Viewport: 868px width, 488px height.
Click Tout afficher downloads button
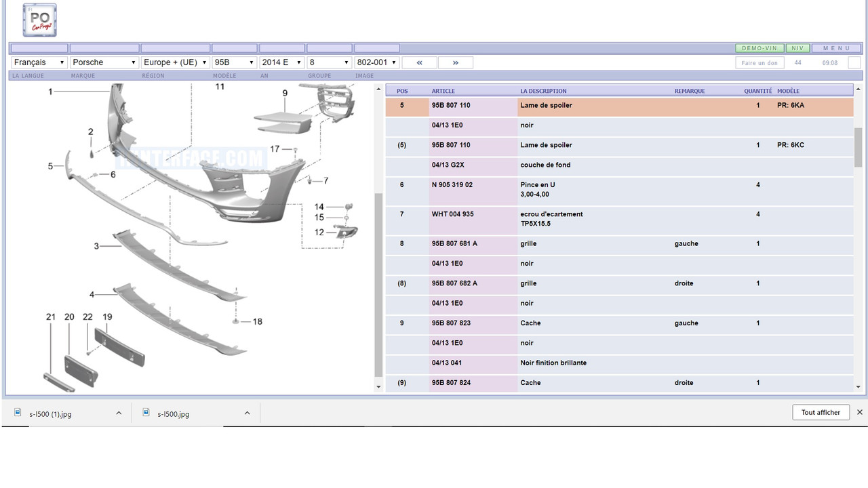tap(821, 412)
